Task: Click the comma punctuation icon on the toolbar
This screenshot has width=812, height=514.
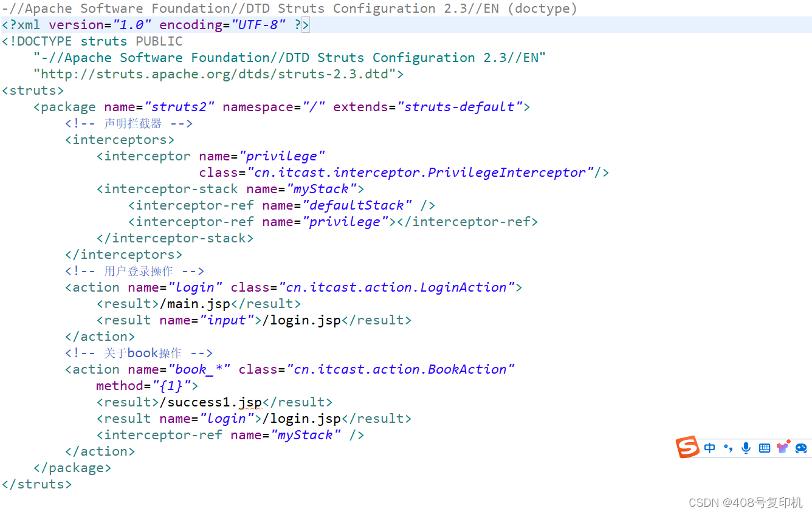Action: [x=728, y=448]
